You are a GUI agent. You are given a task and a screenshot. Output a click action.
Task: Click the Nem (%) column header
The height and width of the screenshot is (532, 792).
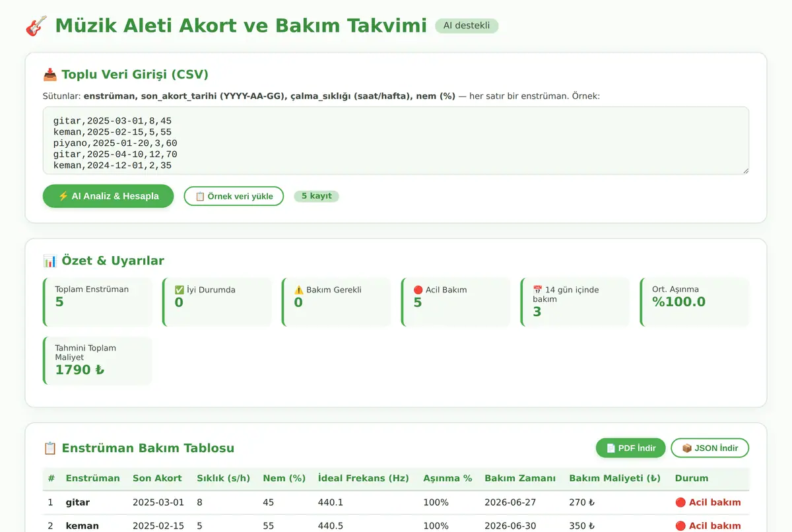(284, 478)
